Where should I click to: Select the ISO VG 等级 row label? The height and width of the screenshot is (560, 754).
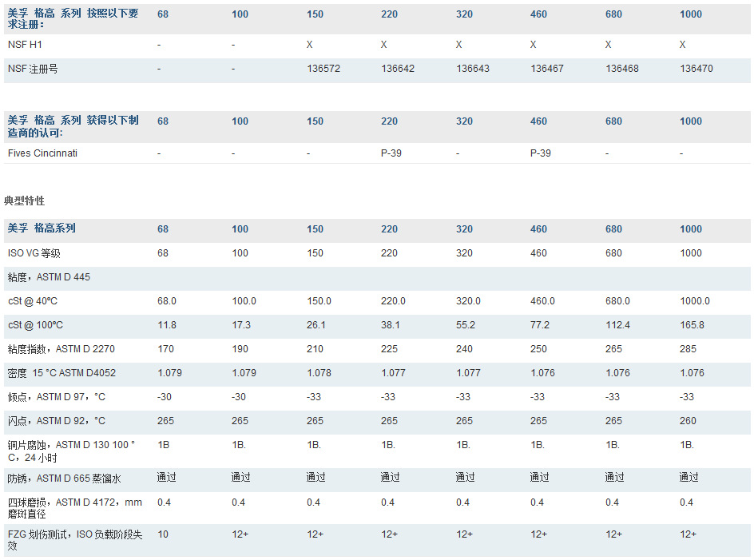(34, 253)
